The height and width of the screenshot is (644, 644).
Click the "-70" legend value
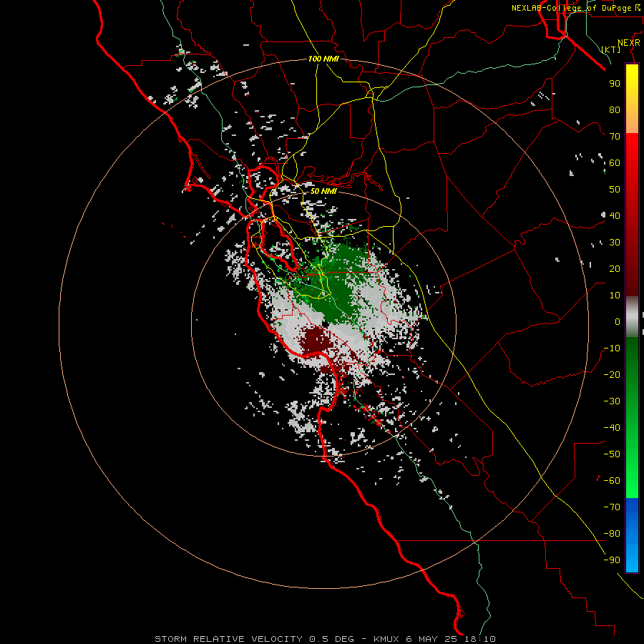tap(612, 507)
